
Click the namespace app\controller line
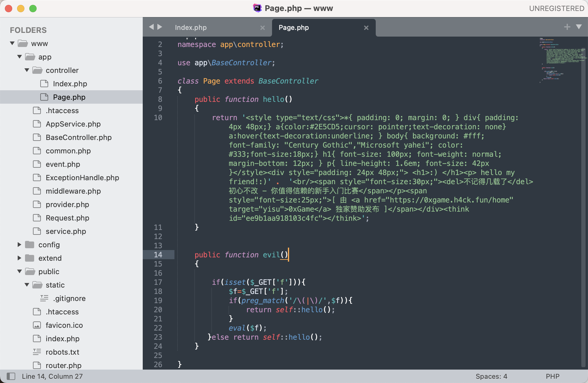tap(231, 45)
